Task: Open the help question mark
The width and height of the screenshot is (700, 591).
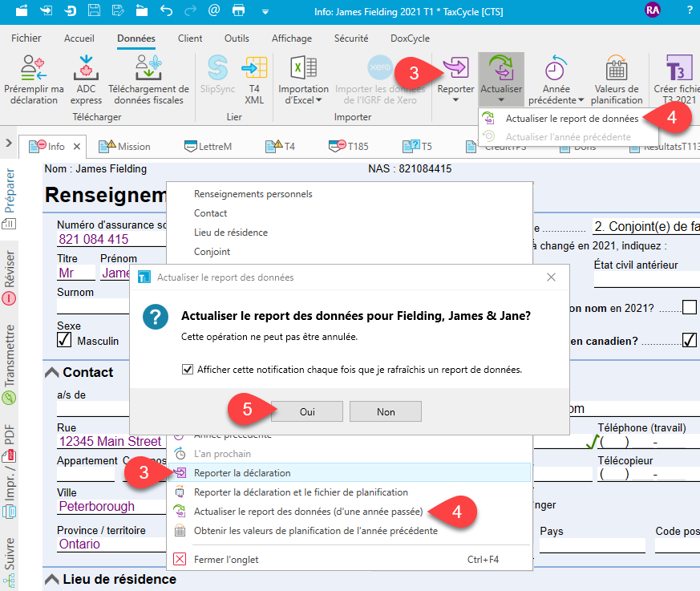Action: (x=690, y=10)
